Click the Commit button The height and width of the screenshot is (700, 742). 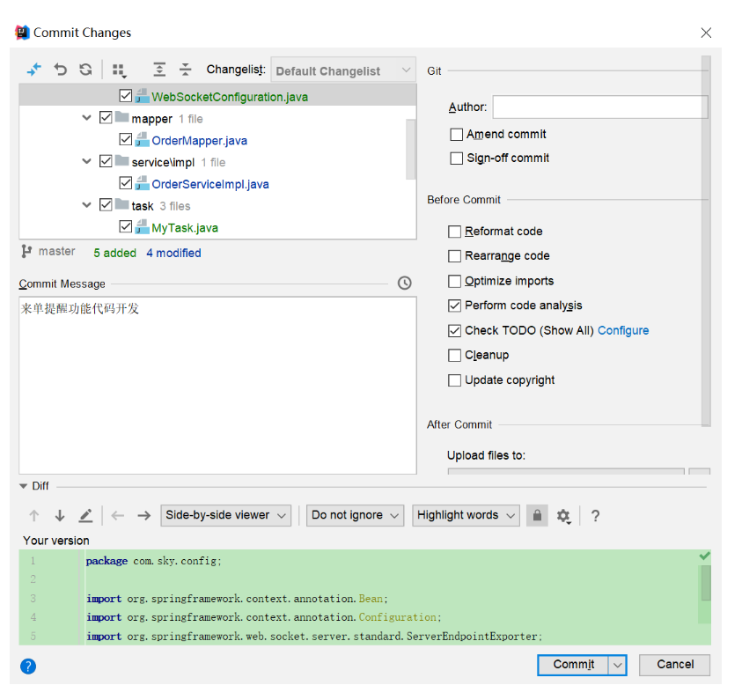click(x=574, y=665)
